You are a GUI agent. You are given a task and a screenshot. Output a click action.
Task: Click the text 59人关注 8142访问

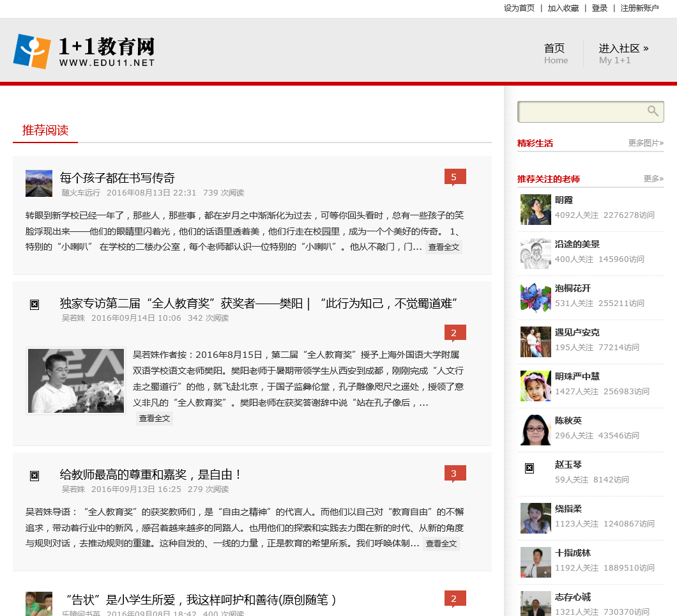[x=592, y=479]
